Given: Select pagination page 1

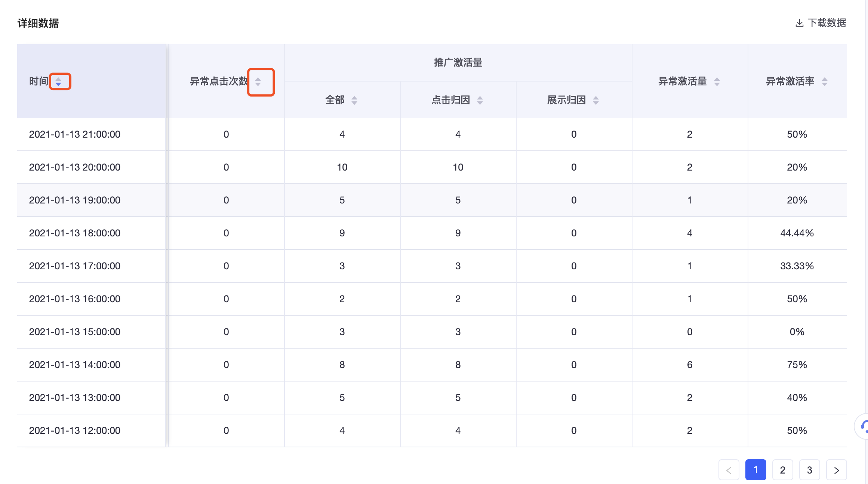Looking at the screenshot, I should [x=756, y=470].
